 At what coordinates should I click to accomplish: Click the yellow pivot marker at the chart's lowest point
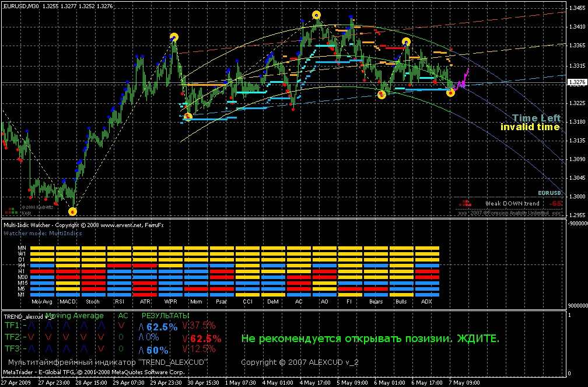click(x=72, y=211)
